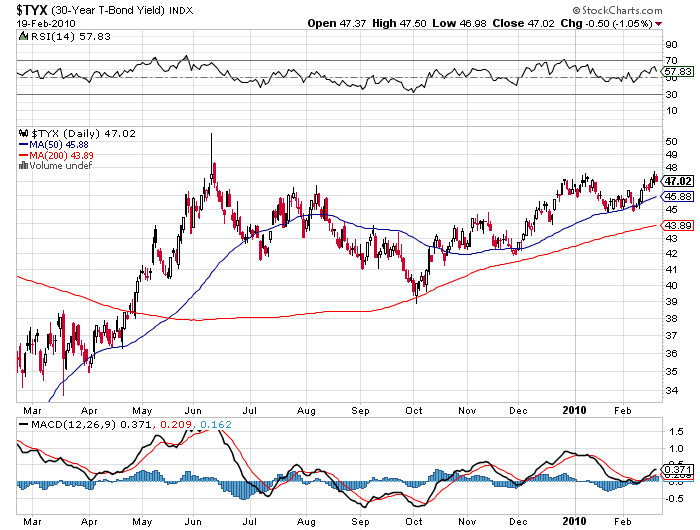Click the 50 level on price axis

671,141
